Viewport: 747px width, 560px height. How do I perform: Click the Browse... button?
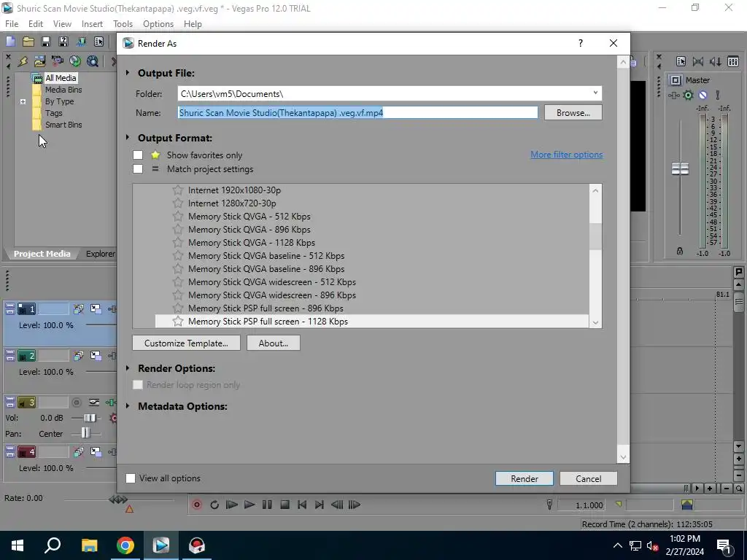(x=573, y=113)
